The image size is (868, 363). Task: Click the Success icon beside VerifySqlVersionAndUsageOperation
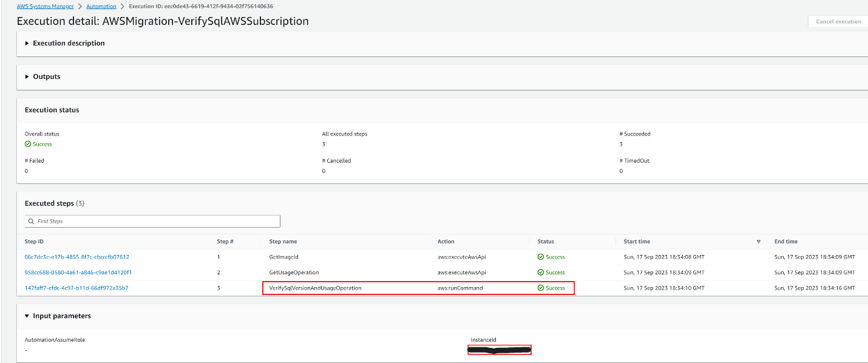pos(540,288)
